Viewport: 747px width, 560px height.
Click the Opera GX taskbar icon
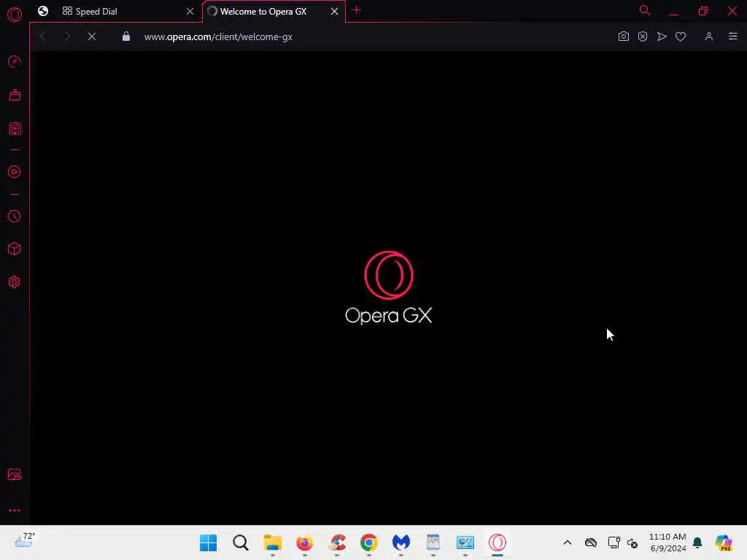click(x=498, y=542)
